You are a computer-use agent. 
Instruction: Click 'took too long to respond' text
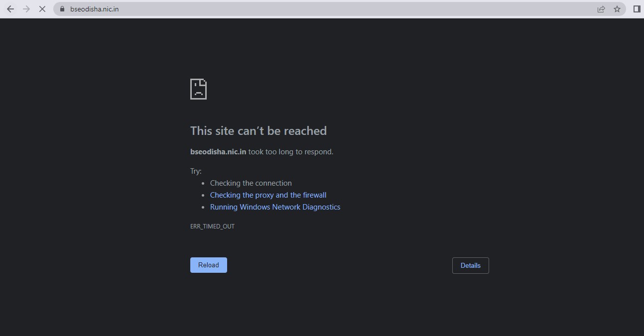[x=290, y=152]
